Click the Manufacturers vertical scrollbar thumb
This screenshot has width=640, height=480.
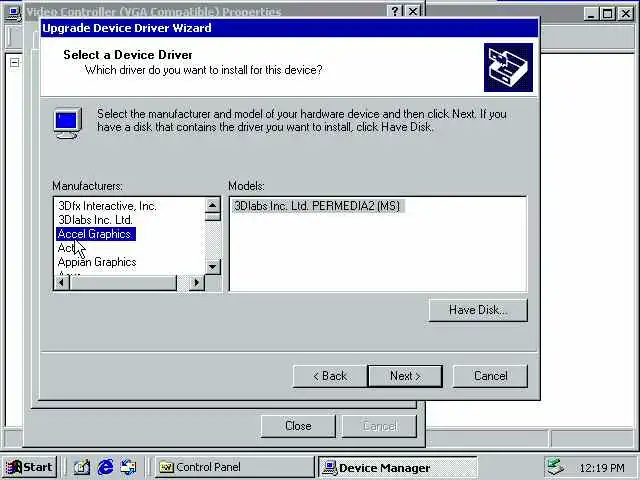pyautogui.click(x=212, y=217)
